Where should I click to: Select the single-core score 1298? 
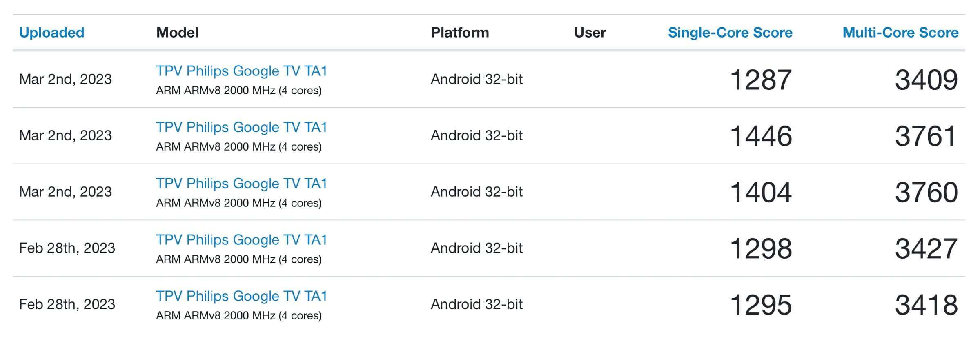[x=761, y=248]
